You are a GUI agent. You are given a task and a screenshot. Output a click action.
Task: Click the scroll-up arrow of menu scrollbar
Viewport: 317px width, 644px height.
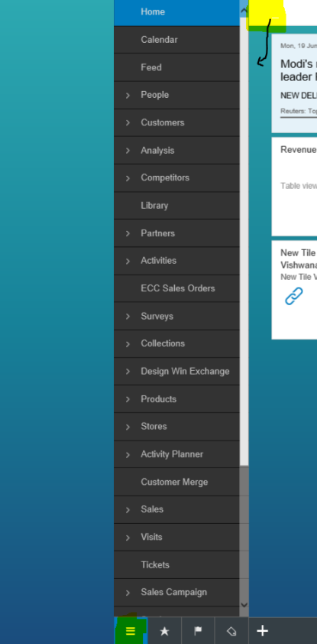[244, 11]
